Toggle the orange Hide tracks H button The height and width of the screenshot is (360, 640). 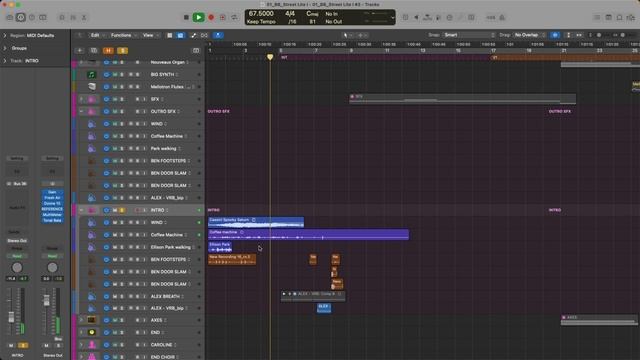[x=108, y=51]
